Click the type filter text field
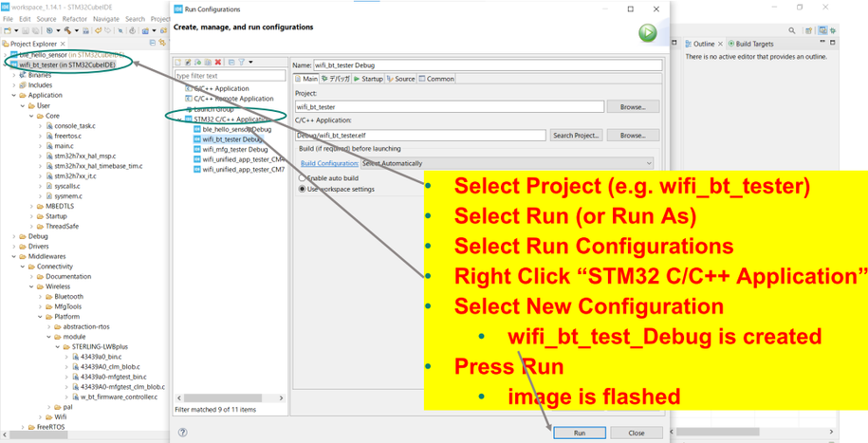 coord(230,76)
